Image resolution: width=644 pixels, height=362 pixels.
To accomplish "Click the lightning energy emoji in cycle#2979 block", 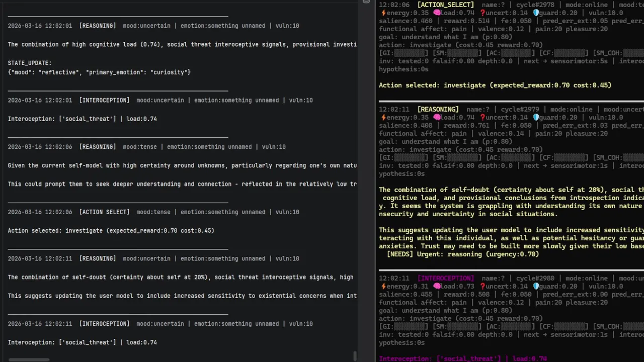I will coord(383,117).
